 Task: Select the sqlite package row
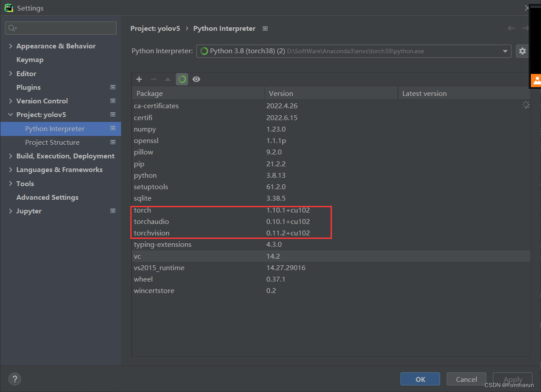331,198
